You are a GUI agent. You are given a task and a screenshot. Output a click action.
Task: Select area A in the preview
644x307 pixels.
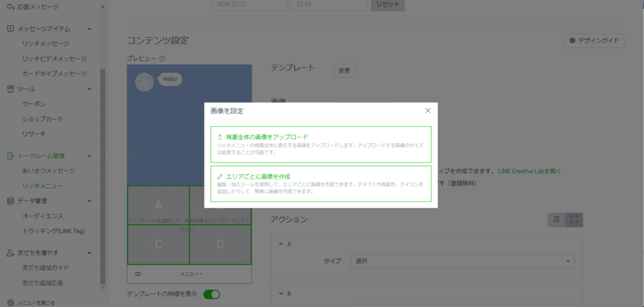158,206
